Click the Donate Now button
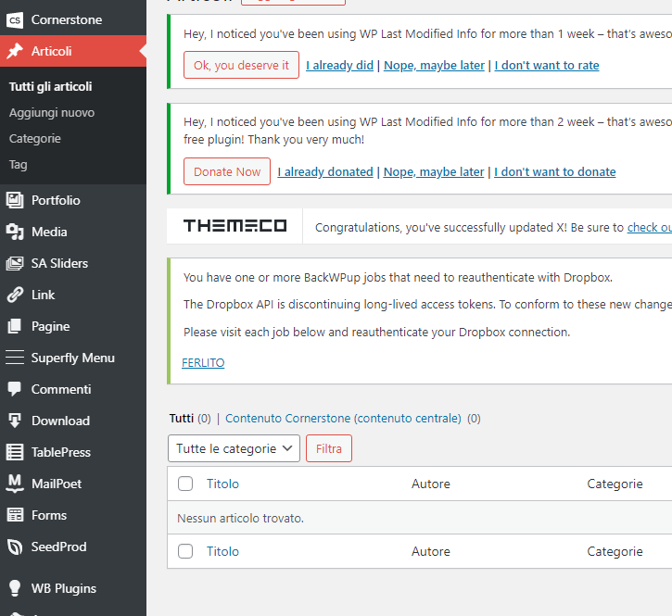Screen dimensions: 672x616 click(x=227, y=171)
